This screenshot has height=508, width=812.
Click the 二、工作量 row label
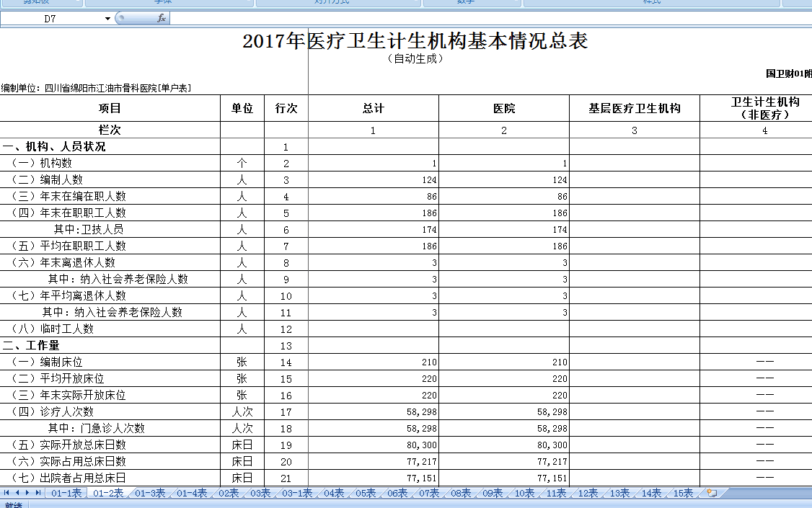[31, 346]
